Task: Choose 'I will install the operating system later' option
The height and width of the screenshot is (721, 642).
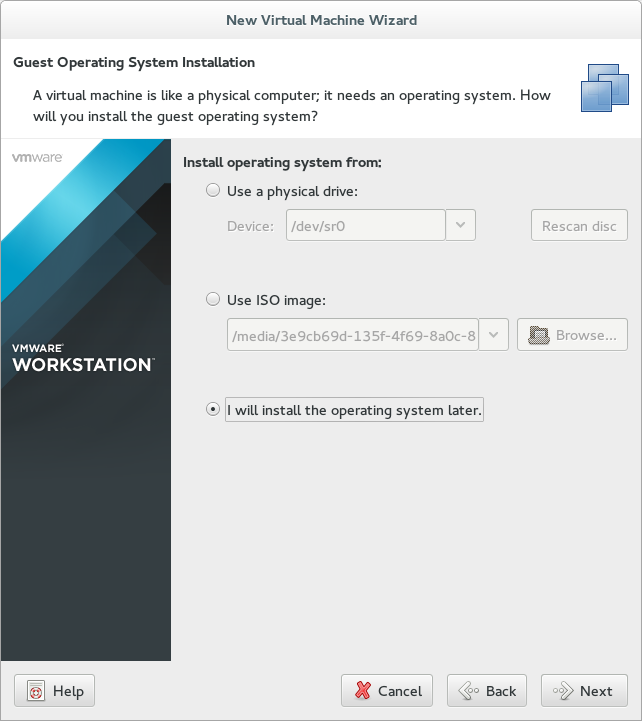Action: (x=212, y=409)
